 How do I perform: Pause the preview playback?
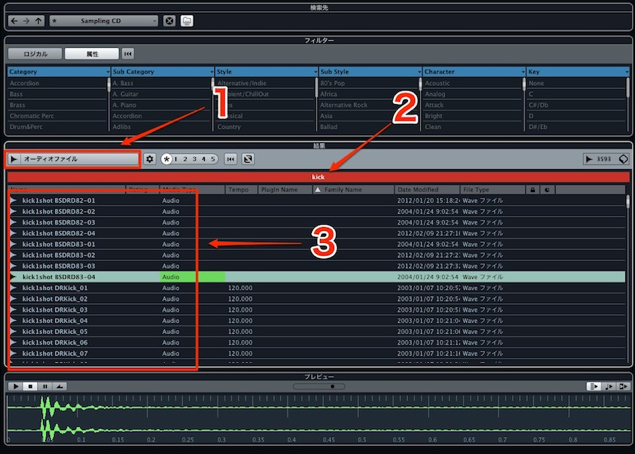(x=45, y=386)
